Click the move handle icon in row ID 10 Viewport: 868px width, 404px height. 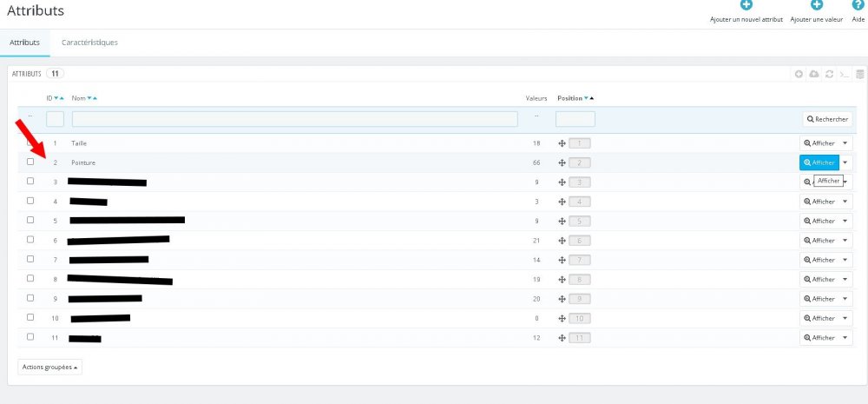coord(562,318)
